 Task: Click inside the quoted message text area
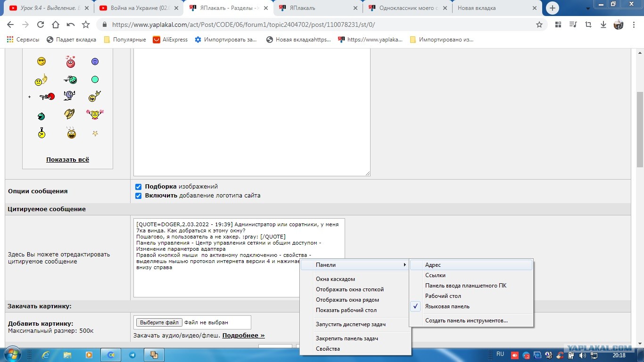click(x=239, y=258)
